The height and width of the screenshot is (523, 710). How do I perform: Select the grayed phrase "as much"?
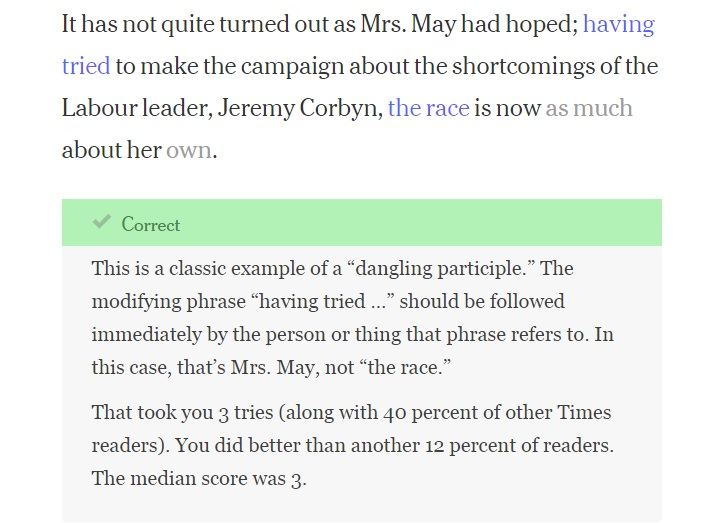(589, 108)
